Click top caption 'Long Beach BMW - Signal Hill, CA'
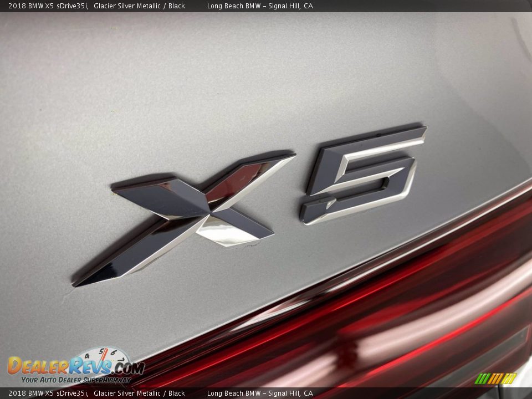Image resolution: width=532 pixels, height=399 pixels. (x=260, y=6)
